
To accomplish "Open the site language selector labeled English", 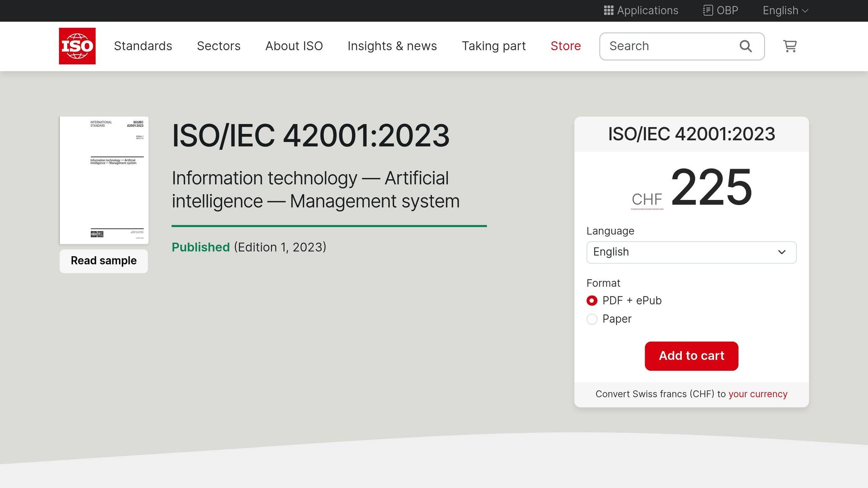I will [785, 10].
